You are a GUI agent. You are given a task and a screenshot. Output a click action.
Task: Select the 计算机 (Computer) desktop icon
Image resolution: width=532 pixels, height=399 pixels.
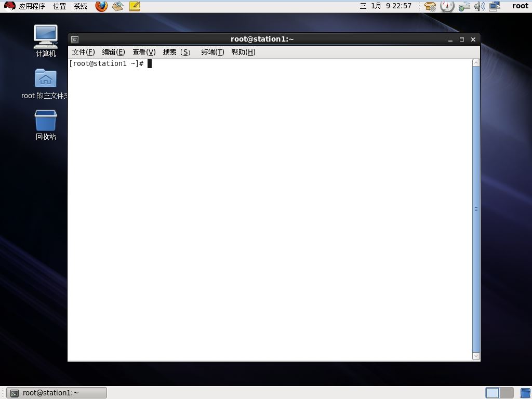pyautogui.click(x=46, y=41)
